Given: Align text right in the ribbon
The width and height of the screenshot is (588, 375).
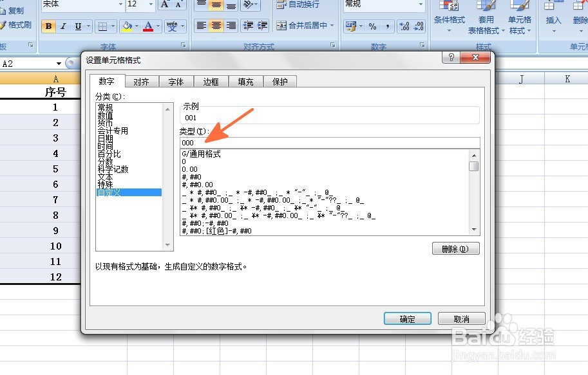Looking at the screenshot, I should (231, 26).
